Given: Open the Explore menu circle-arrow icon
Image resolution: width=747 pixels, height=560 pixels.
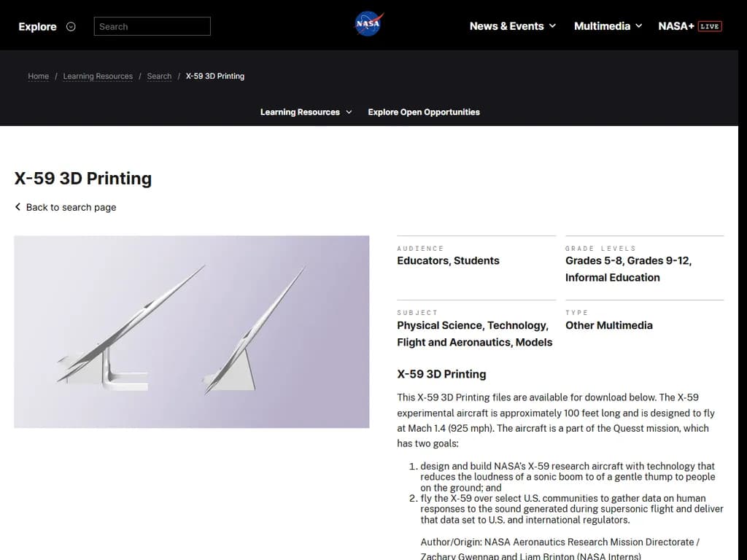Looking at the screenshot, I should click(71, 26).
